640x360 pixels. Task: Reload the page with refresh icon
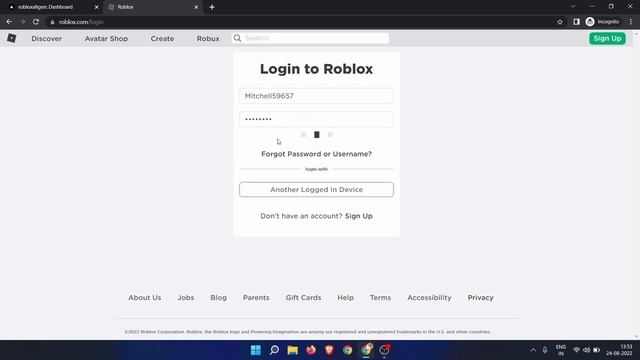coord(36,22)
